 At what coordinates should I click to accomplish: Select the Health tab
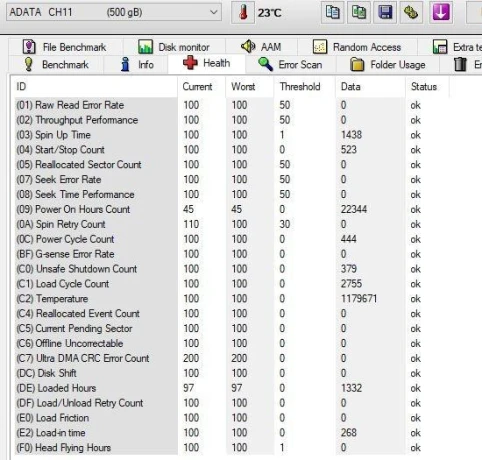tap(207, 63)
